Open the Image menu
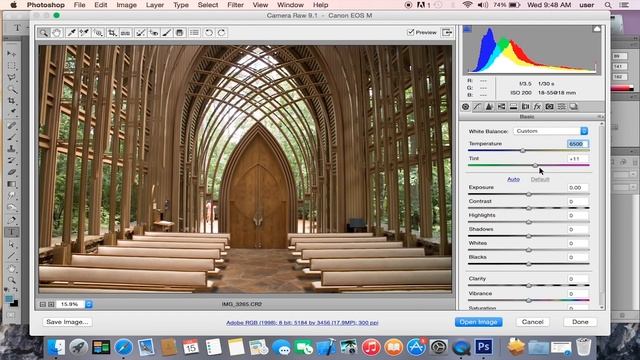The height and width of the screenshot is (360, 640). tap(127, 5)
